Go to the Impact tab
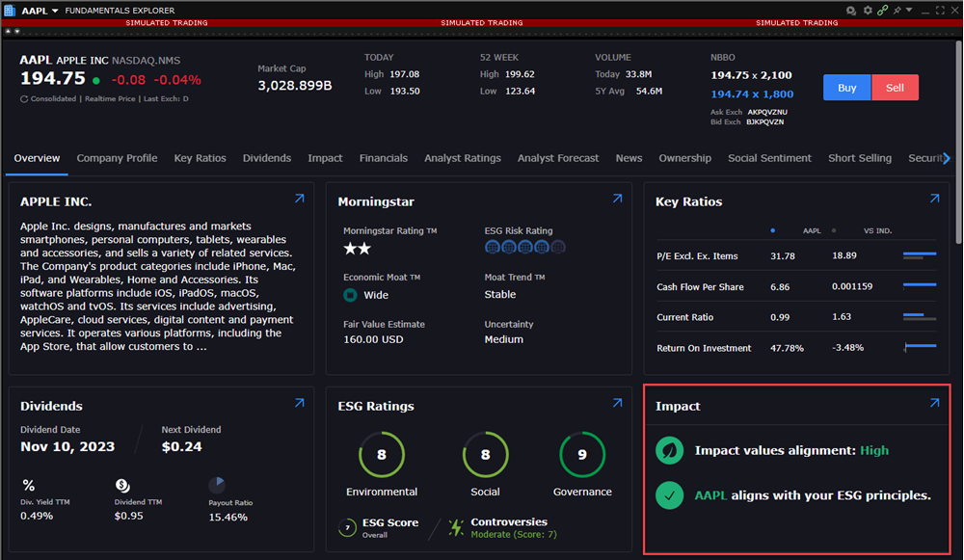The width and height of the screenshot is (964, 560). tap(325, 158)
